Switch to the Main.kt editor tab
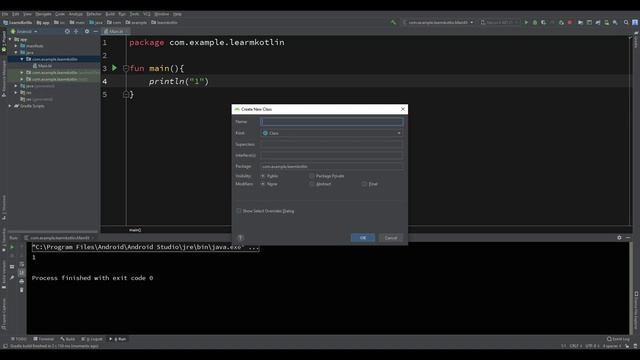Viewport: 640px width, 360px height. tap(116, 31)
